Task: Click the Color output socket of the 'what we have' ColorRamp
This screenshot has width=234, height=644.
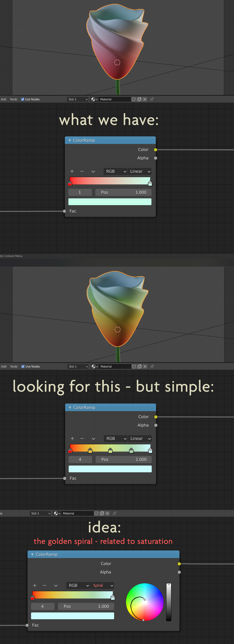Action: [156, 150]
